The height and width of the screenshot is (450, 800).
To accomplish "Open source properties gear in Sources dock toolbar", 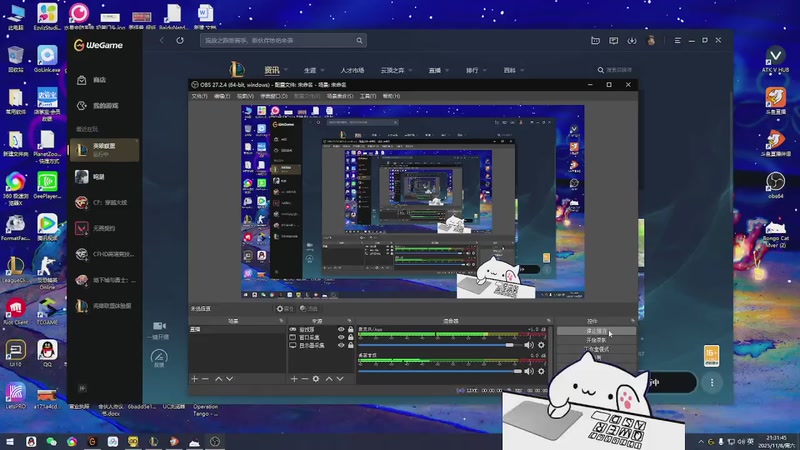I will click(316, 379).
